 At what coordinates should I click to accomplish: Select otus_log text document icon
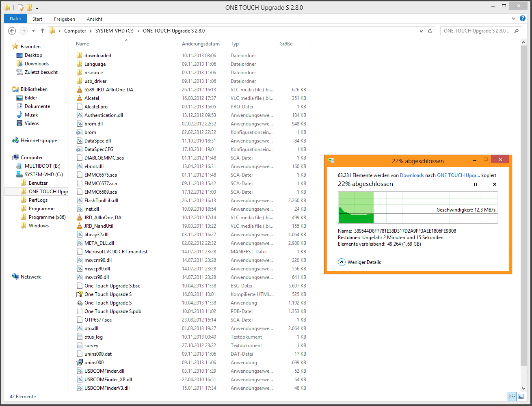tap(80, 337)
